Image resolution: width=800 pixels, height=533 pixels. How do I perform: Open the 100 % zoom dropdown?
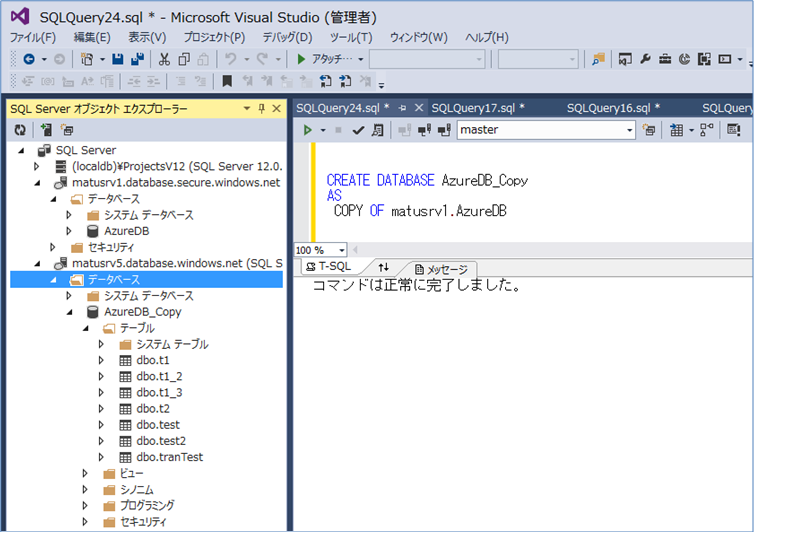pyautogui.click(x=341, y=250)
